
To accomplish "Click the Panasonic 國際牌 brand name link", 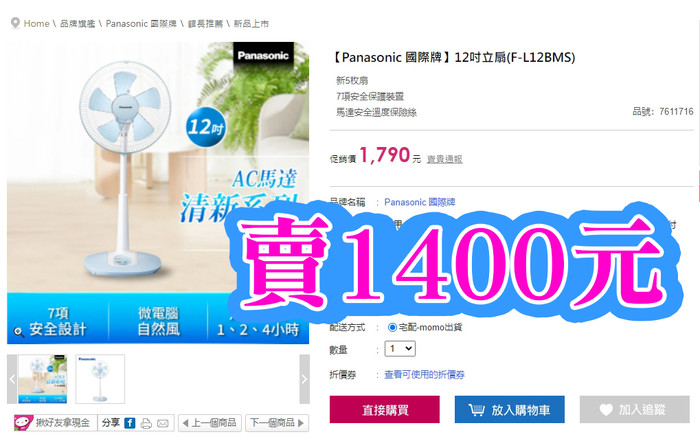I will [420, 202].
